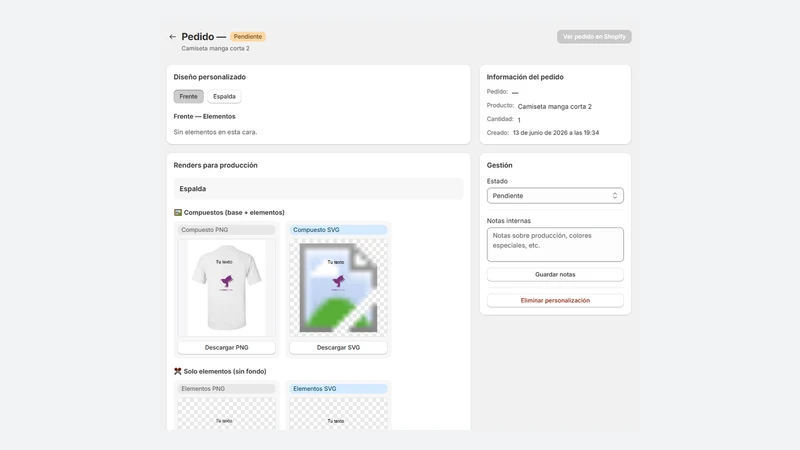Select the Frente tab
This screenshot has height=450, width=800.
click(188, 96)
